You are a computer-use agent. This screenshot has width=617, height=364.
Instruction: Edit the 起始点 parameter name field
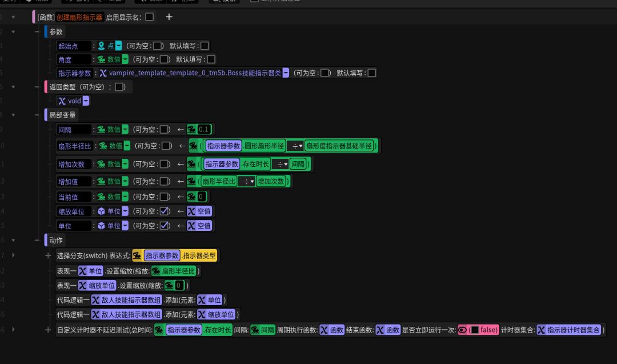74,46
